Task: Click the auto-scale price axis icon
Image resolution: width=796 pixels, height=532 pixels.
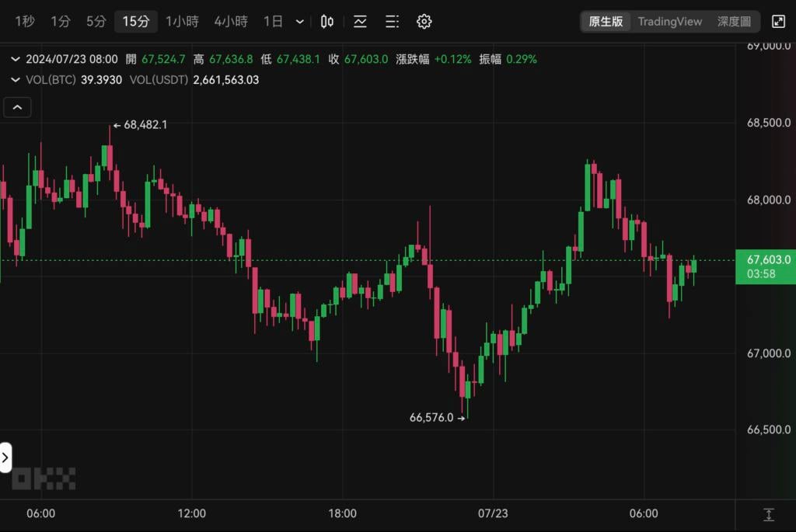Action: (x=769, y=515)
